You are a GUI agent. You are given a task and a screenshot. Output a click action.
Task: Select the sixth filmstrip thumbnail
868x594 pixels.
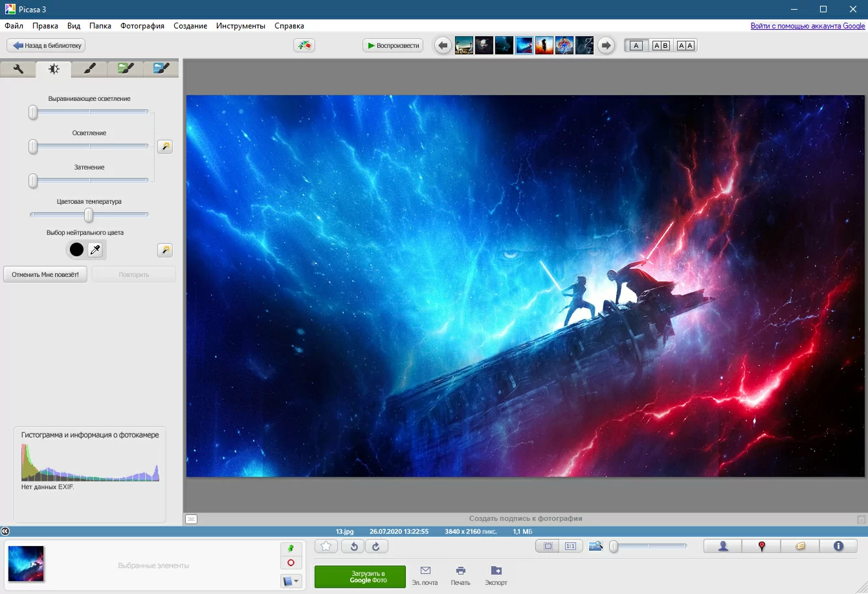click(564, 45)
